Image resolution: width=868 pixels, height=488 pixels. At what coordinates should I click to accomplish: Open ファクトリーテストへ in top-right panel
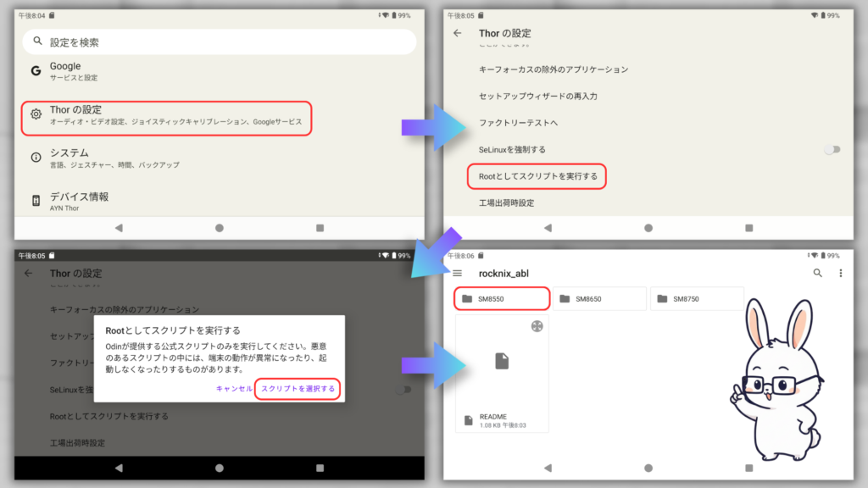518,123
